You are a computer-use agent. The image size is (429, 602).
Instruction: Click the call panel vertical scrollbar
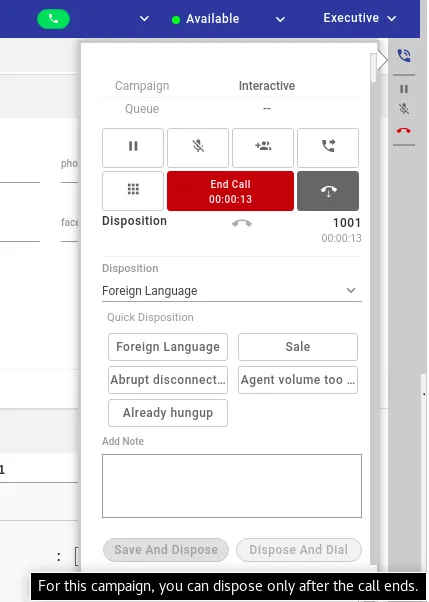tap(374, 68)
